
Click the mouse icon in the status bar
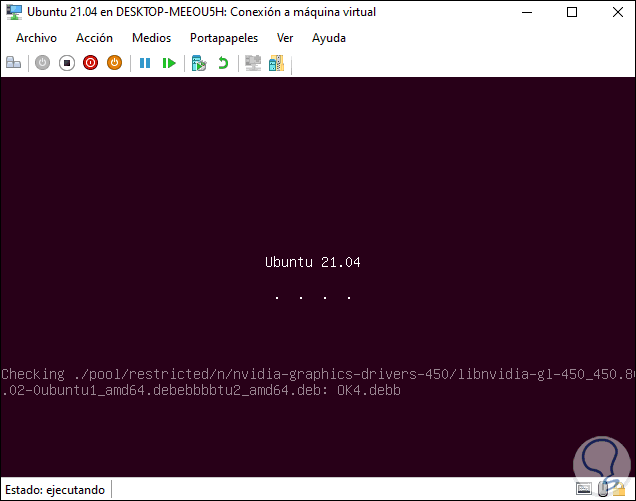pos(603,489)
